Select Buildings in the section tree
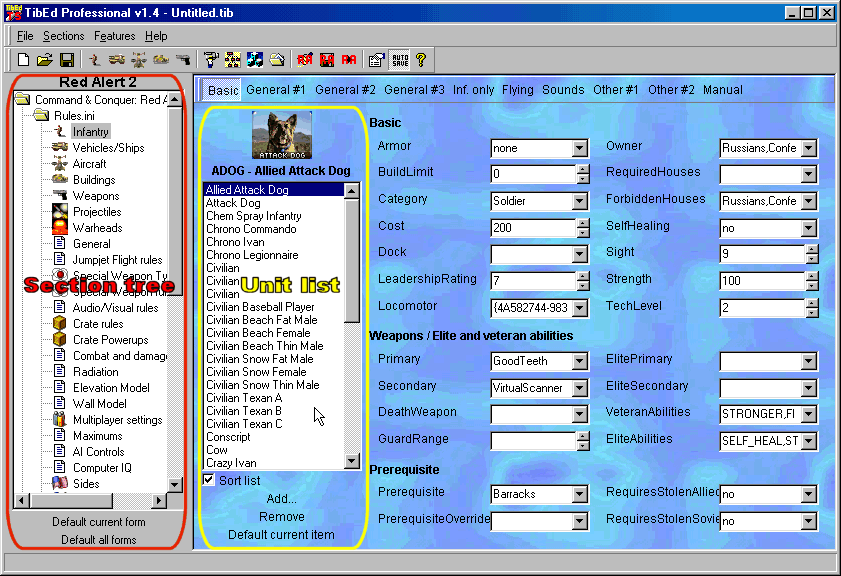Screen dimensions: 841x576 [94, 180]
